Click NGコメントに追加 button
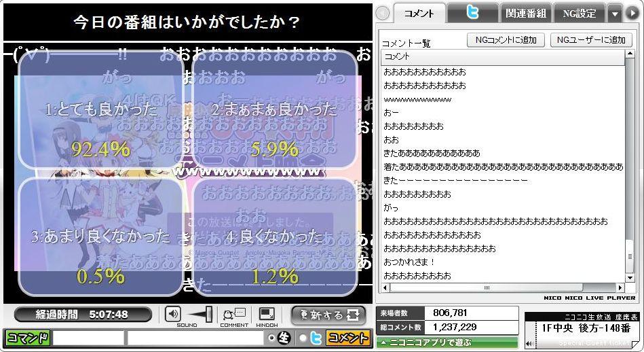The image size is (644, 352). (506, 40)
